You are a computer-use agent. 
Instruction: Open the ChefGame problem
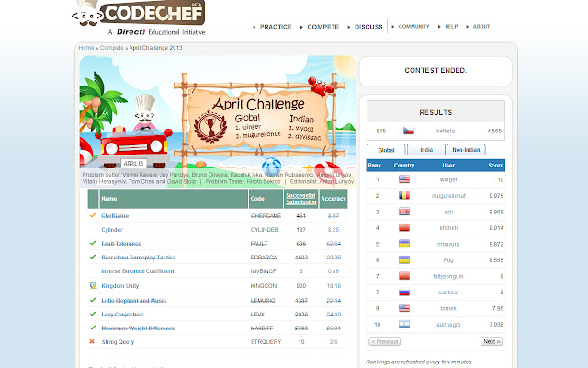(x=115, y=216)
